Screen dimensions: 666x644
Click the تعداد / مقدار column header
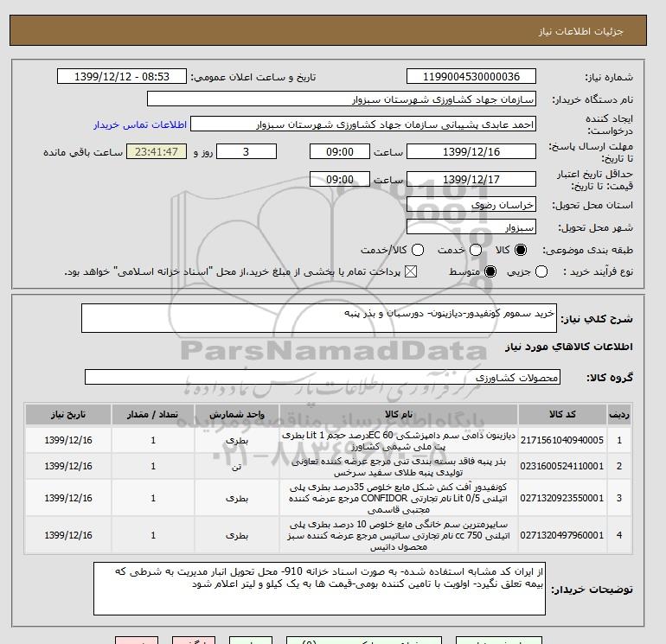[x=153, y=414]
